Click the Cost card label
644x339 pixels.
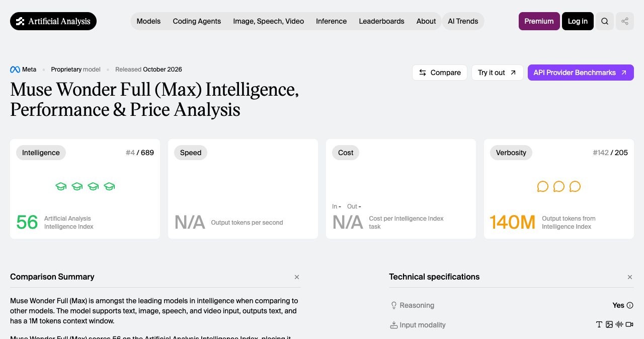[346, 153]
